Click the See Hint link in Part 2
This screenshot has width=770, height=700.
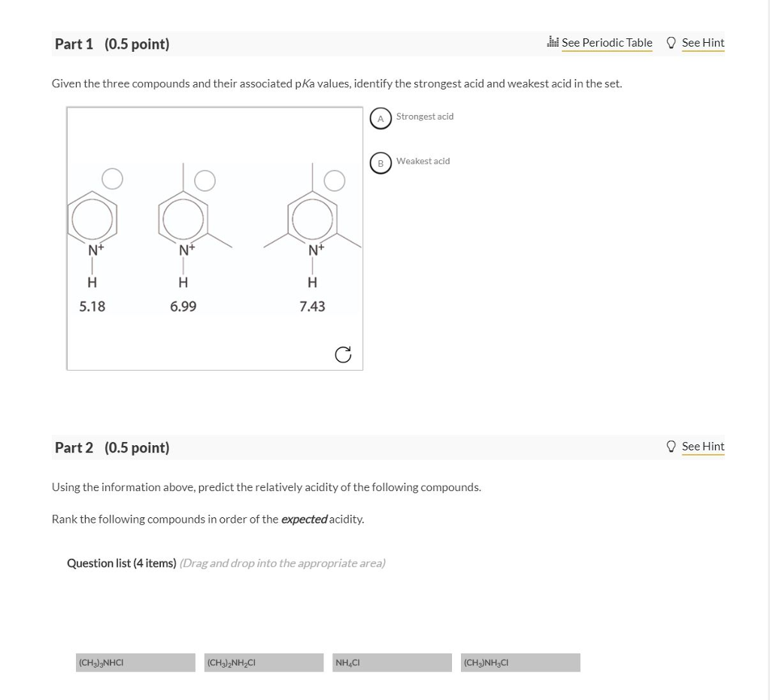coord(702,446)
